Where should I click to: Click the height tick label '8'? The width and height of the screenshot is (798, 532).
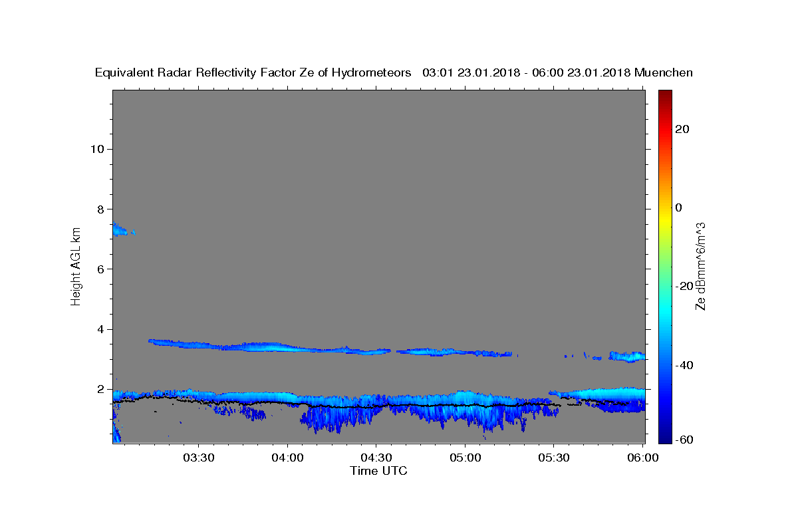coord(101,209)
